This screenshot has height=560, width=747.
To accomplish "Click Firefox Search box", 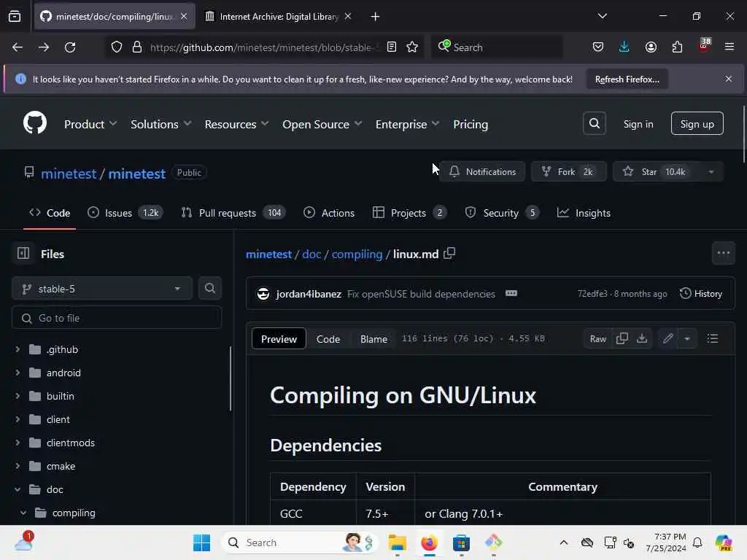I will (x=497, y=47).
